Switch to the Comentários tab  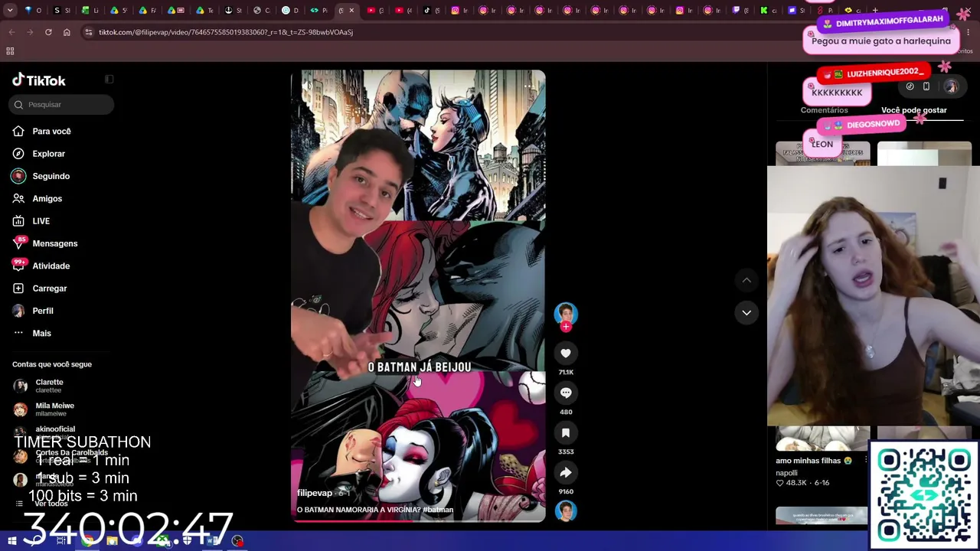pyautogui.click(x=824, y=110)
